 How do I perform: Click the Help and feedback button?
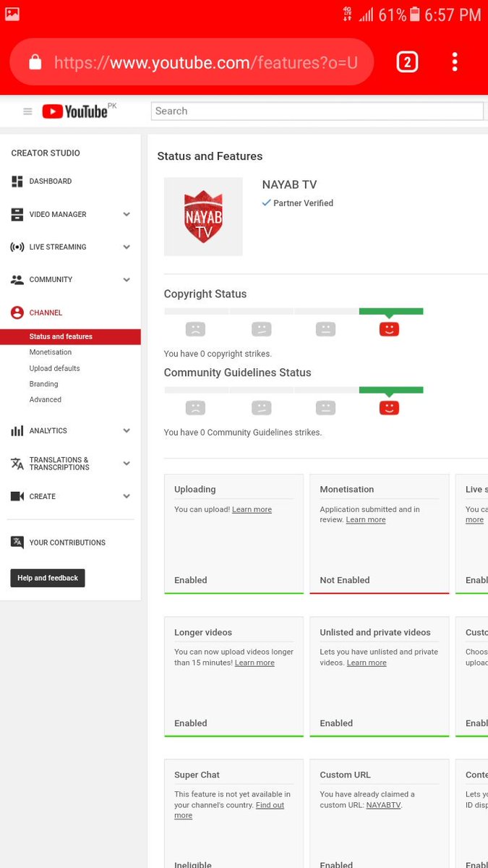[x=48, y=578]
